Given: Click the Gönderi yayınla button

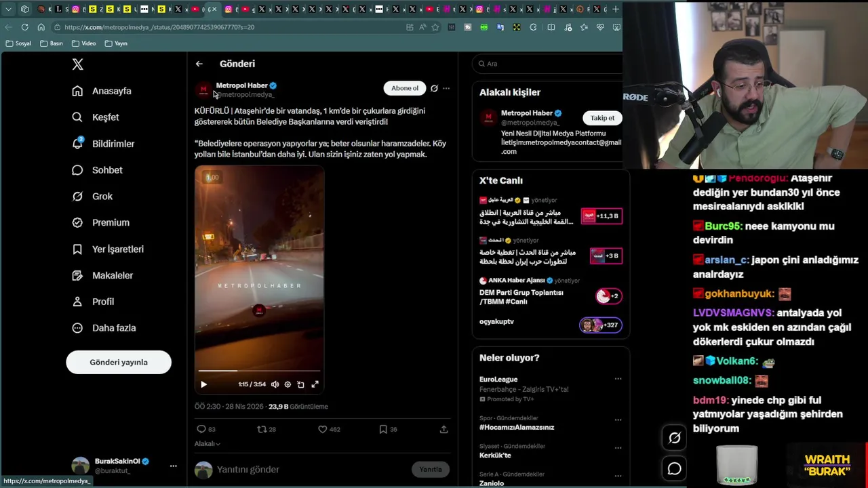Looking at the screenshot, I should (x=119, y=362).
